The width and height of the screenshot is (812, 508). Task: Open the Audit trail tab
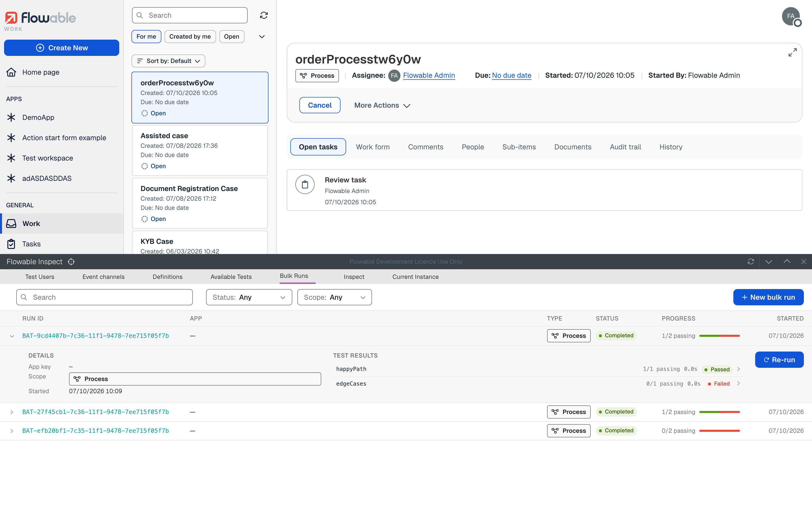pos(625,147)
